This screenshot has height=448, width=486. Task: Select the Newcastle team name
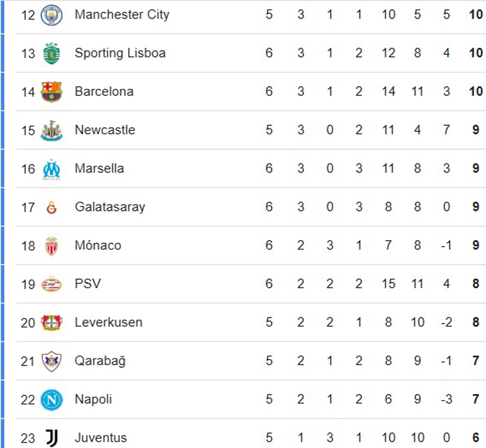click(105, 130)
